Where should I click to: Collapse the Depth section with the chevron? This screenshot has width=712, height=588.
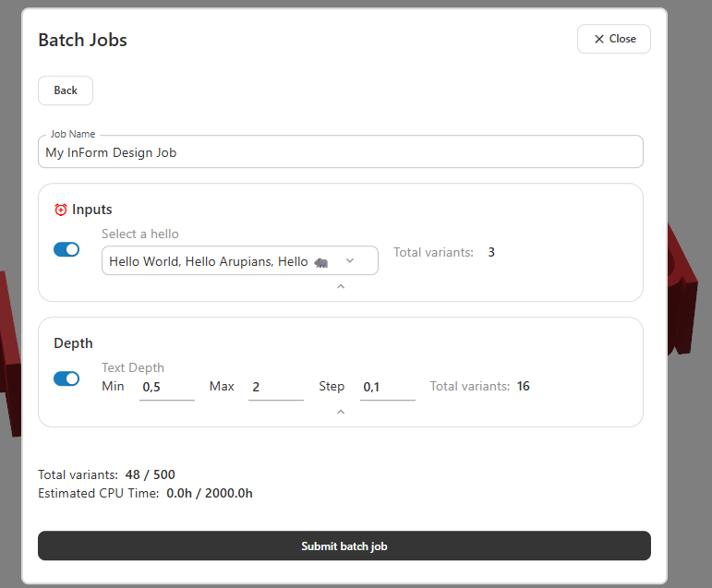coord(340,413)
